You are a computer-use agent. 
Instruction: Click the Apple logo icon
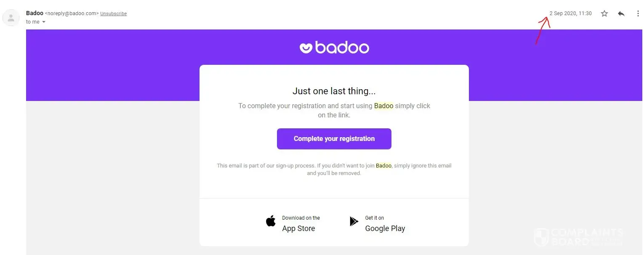tap(271, 221)
